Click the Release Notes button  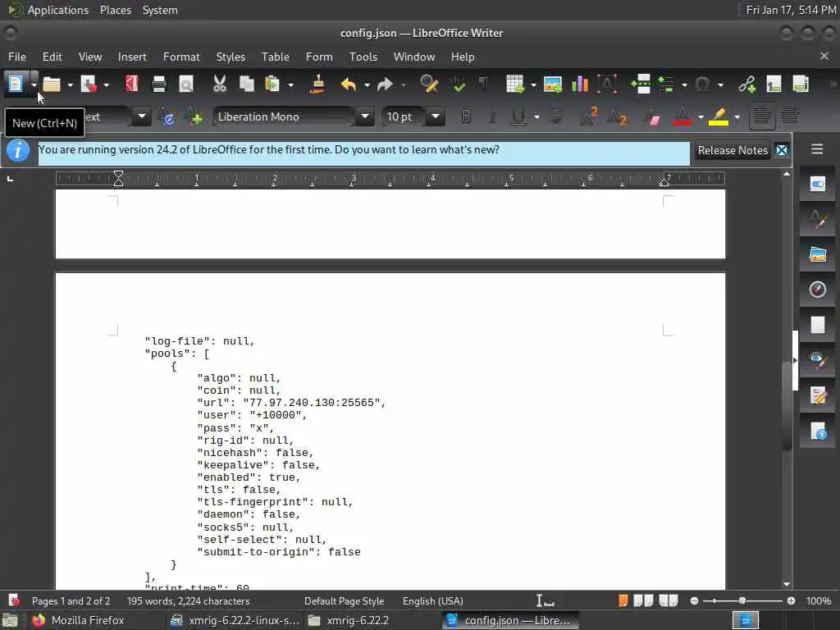coord(733,151)
